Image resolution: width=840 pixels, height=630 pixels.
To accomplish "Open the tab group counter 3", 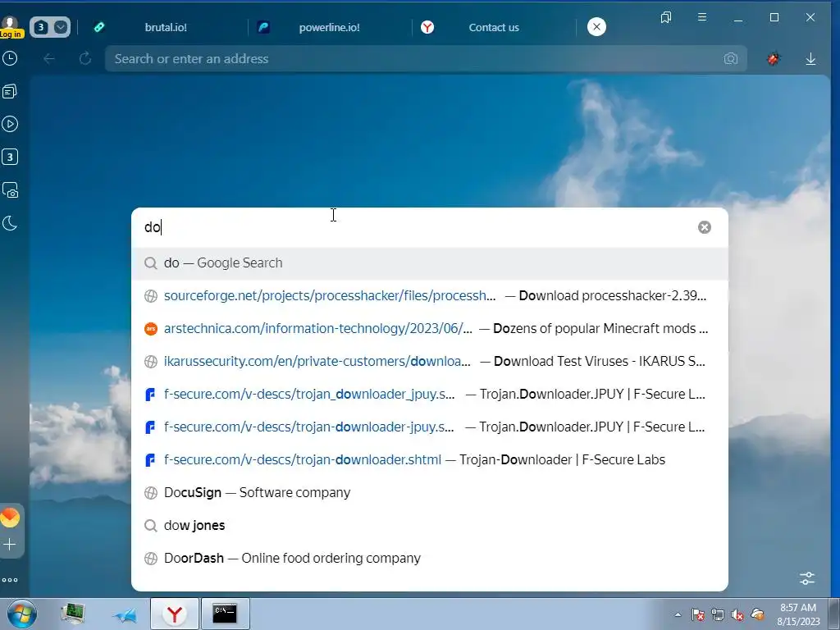I will coord(41,27).
